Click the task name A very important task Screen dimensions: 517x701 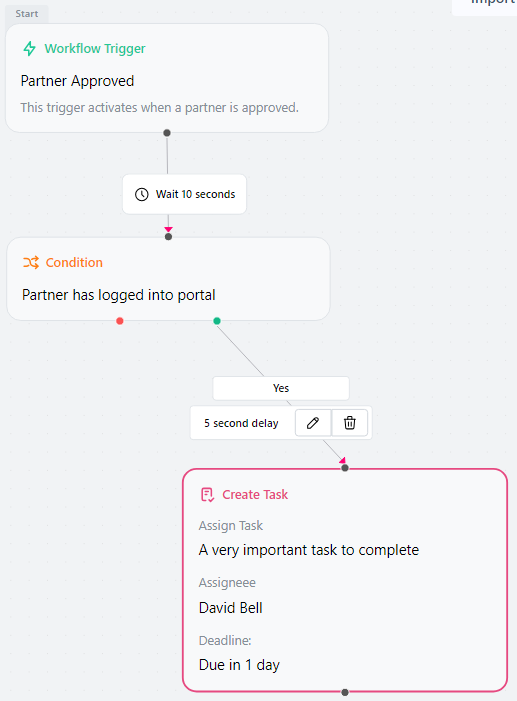click(309, 550)
